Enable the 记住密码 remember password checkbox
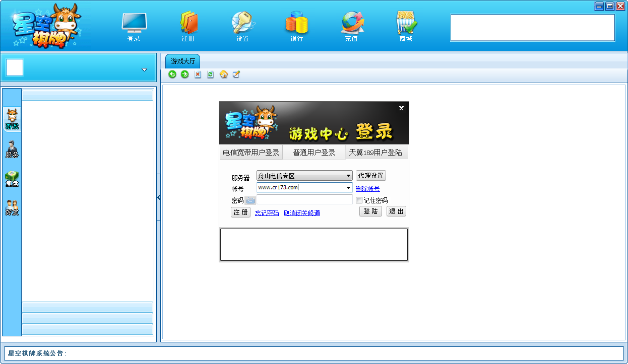628x364 pixels. click(359, 200)
